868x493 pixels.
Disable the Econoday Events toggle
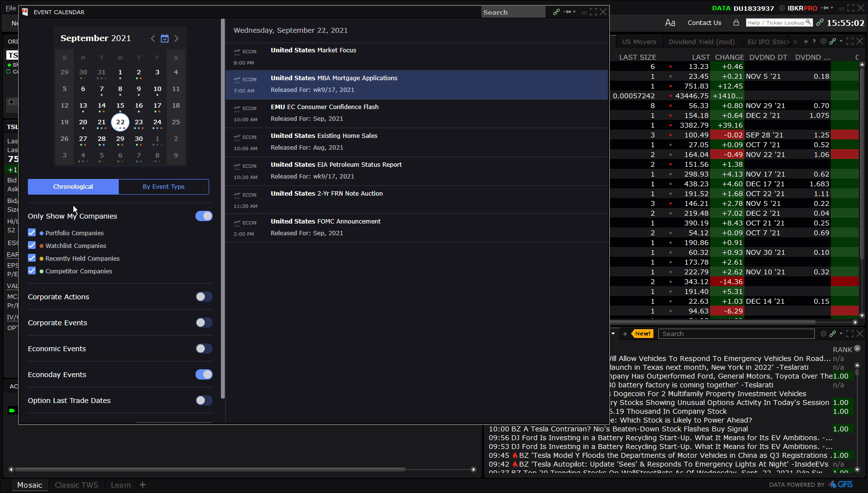204,375
